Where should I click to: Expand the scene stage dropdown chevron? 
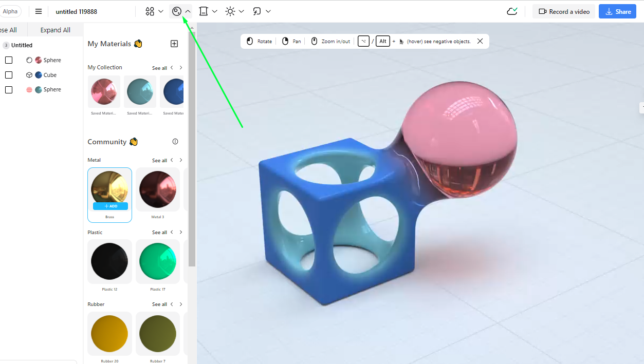tap(214, 11)
